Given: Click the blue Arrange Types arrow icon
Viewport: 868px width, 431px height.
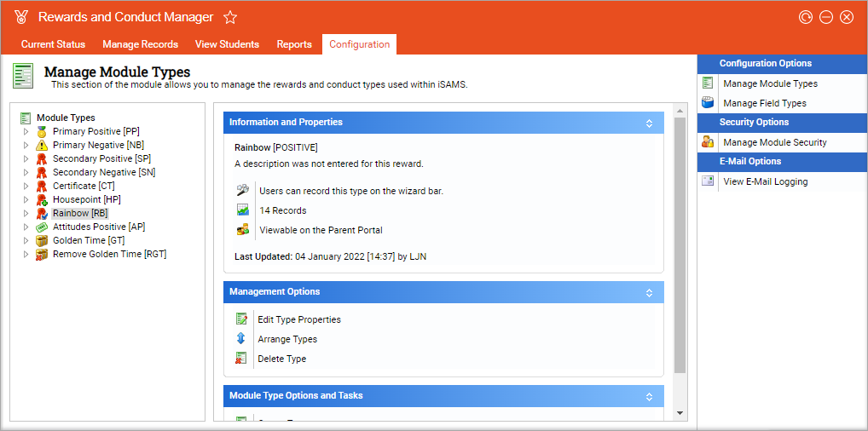Looking at the screenshot, I should [241, 339].
